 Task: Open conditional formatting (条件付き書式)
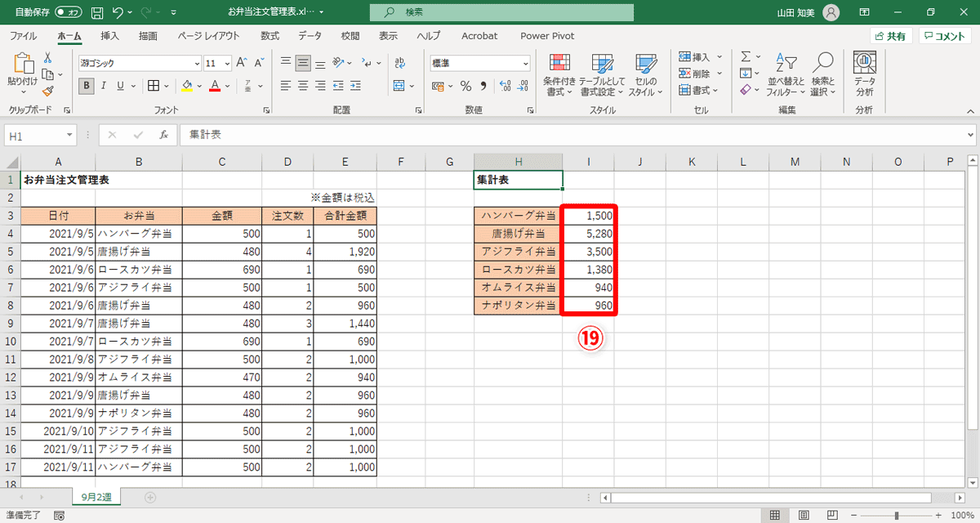click(x=560, y=74)
